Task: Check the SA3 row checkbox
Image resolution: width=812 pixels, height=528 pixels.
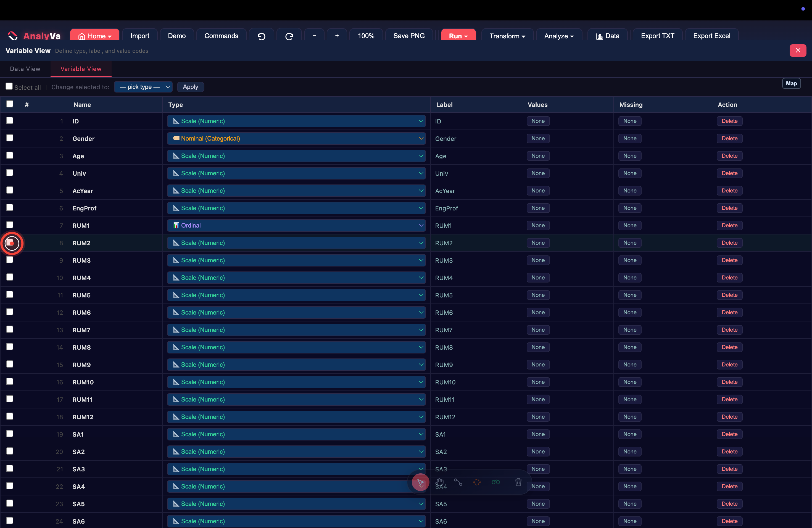Action: click(10, 469)
